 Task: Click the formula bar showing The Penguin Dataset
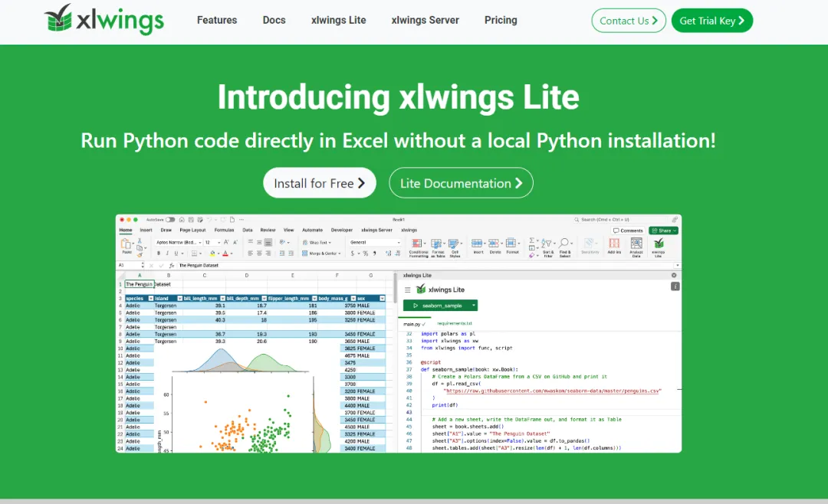(x=425, y=266)
